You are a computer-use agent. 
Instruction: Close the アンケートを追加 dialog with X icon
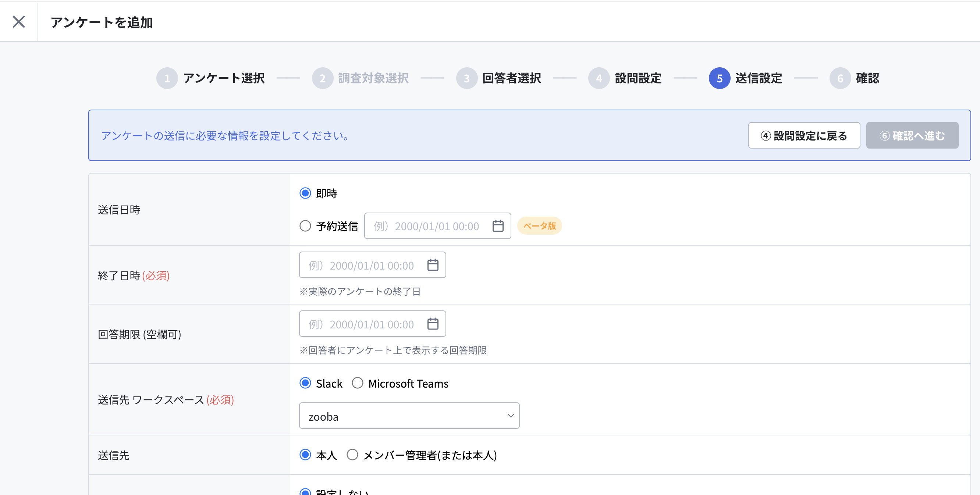pos(19,22)
